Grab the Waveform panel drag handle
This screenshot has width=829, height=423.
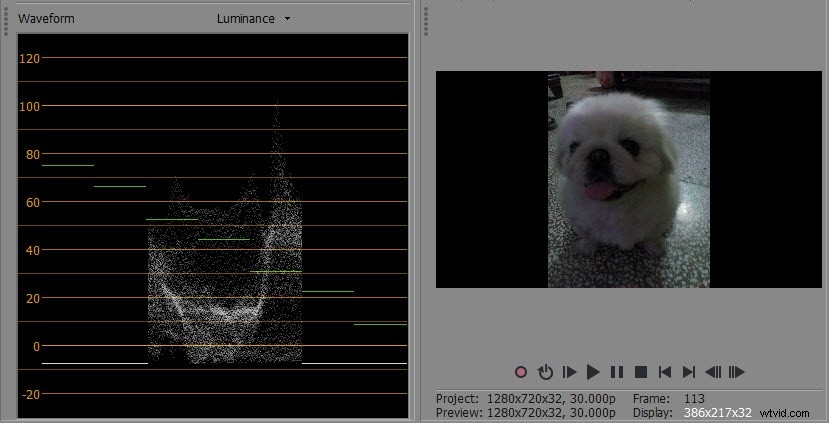(8, 19)
